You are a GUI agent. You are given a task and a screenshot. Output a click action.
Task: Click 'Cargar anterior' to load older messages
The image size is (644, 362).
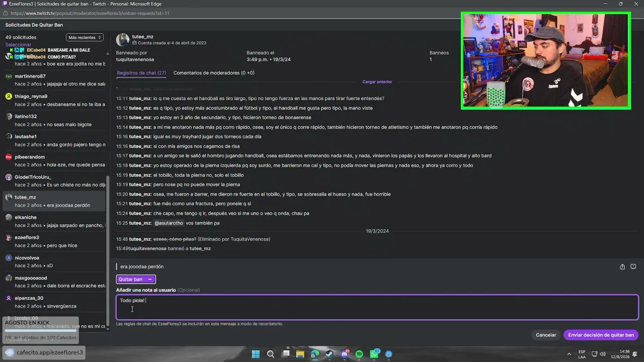(377, 81)
